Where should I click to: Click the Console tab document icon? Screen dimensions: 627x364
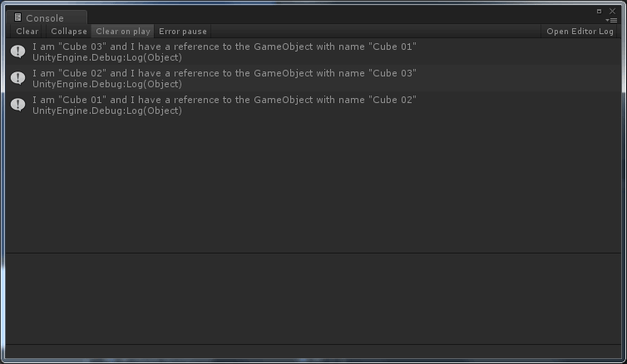[17, 17]
